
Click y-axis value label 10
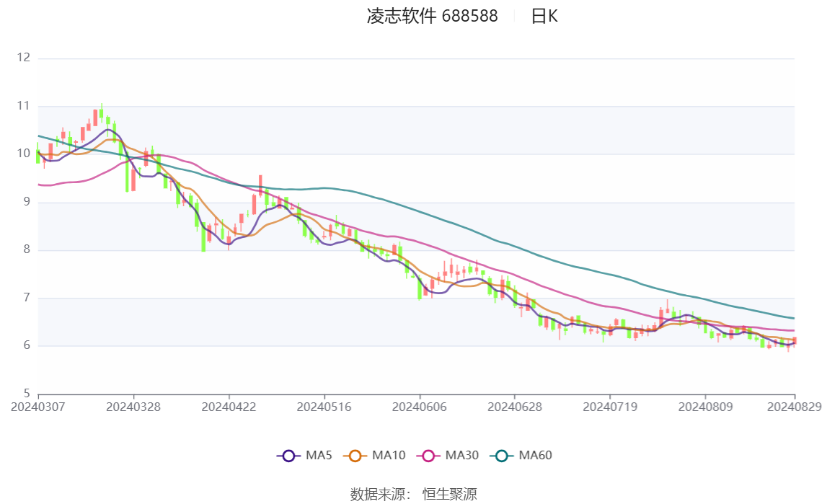tap(23, 154)
